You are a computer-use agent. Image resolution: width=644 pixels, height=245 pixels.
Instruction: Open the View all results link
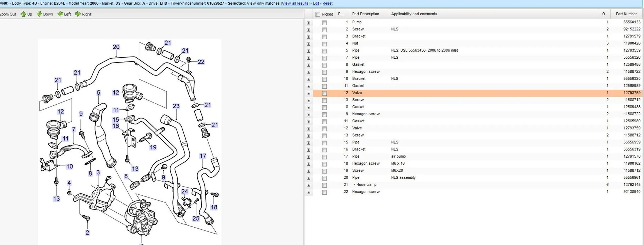[x=295, y=3]
